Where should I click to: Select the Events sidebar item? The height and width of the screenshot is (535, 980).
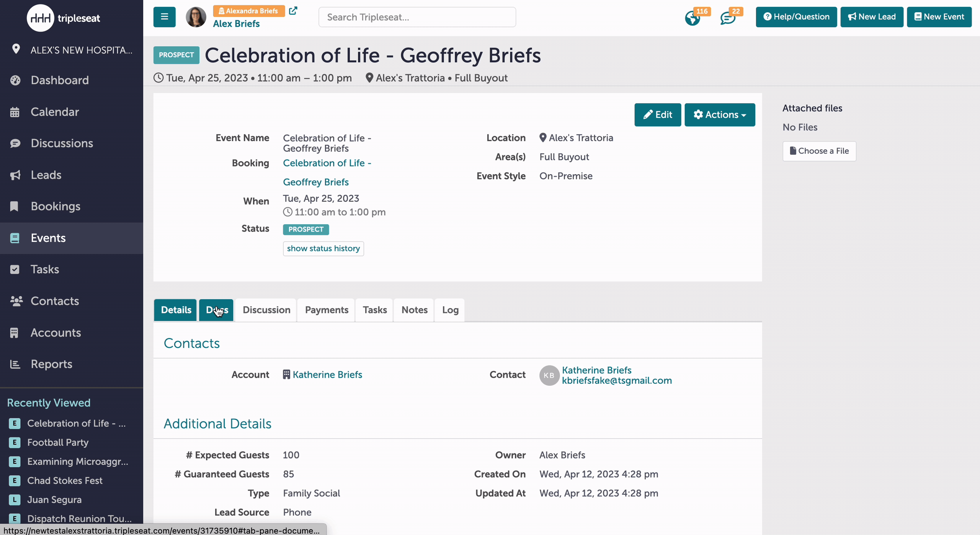point(72,238)
